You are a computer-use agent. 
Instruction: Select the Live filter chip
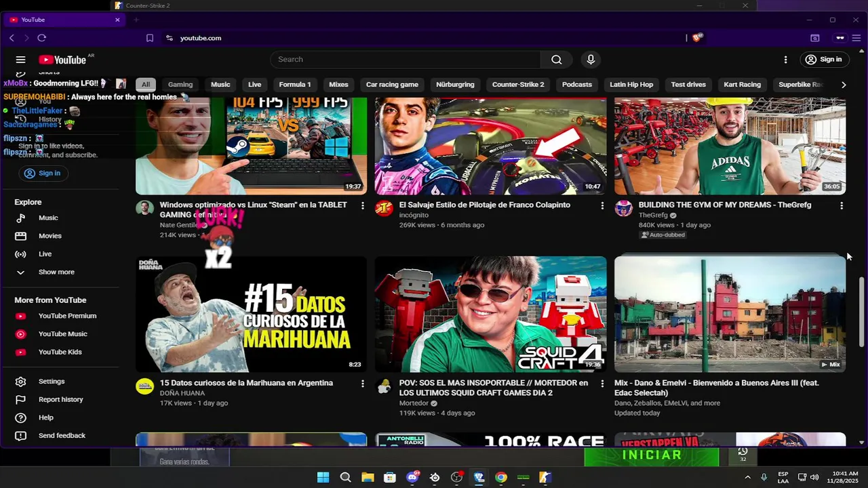point(255,85)
